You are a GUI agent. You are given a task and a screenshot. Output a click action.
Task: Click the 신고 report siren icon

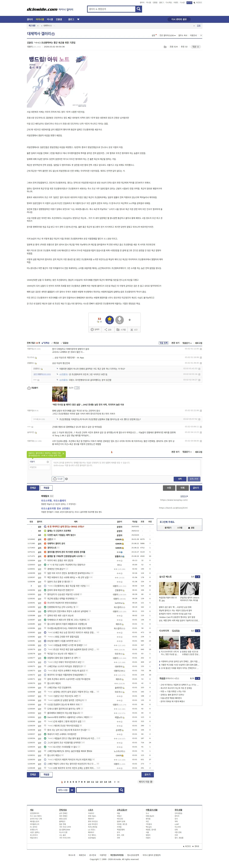132,330
